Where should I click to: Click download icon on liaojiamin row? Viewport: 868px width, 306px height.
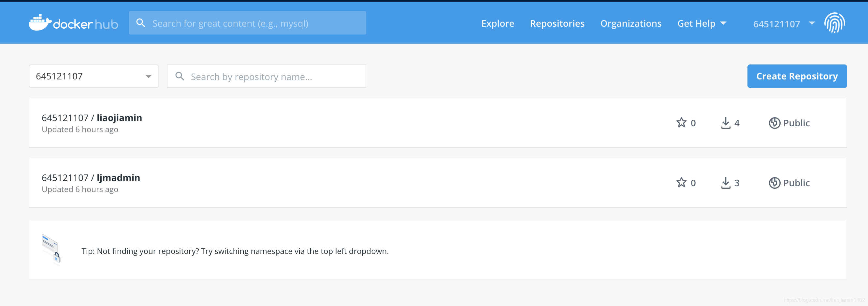click(x=726, y=123)
